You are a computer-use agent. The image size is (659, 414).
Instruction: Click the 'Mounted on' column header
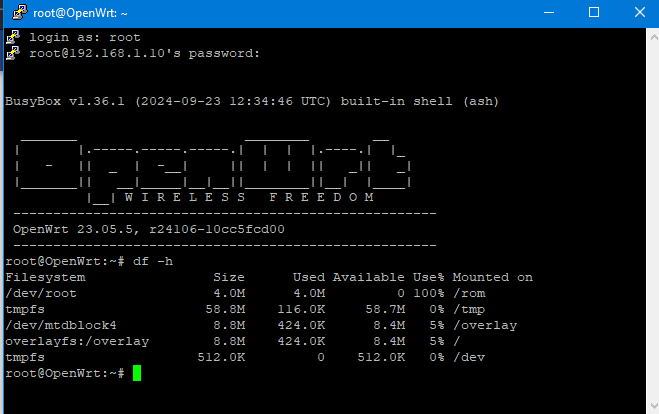pos(492,277)
